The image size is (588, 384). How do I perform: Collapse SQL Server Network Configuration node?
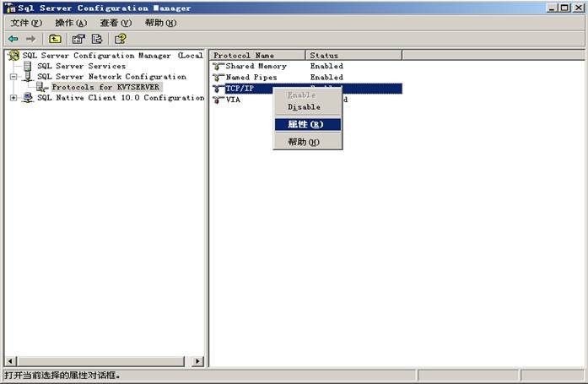point(13,76)
